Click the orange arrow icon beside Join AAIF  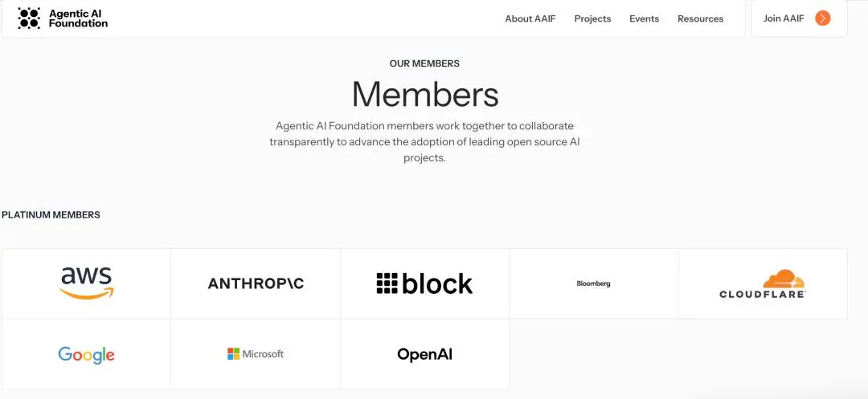point(823,18)
